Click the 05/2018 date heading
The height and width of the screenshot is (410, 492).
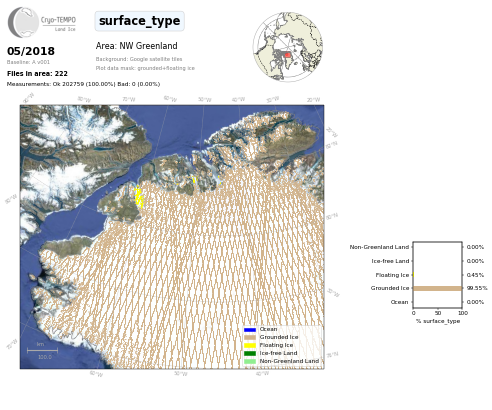coord(31,51)
